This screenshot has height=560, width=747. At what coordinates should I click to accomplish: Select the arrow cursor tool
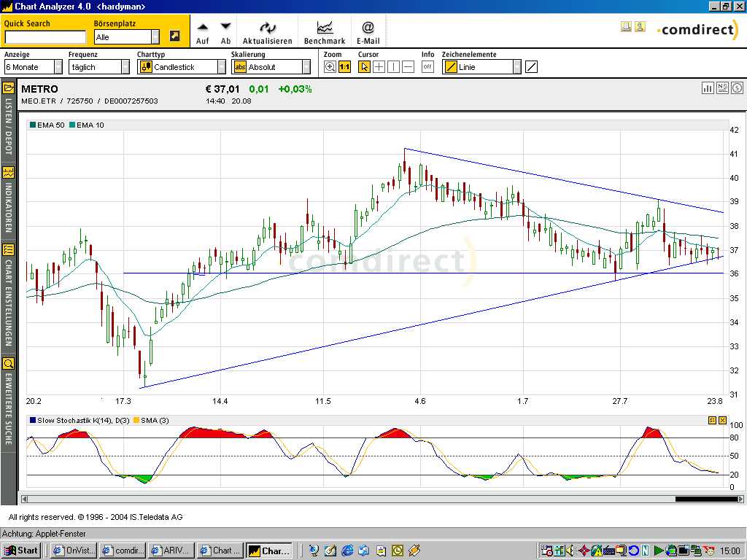pyautogui.click(x=364, y=67)
